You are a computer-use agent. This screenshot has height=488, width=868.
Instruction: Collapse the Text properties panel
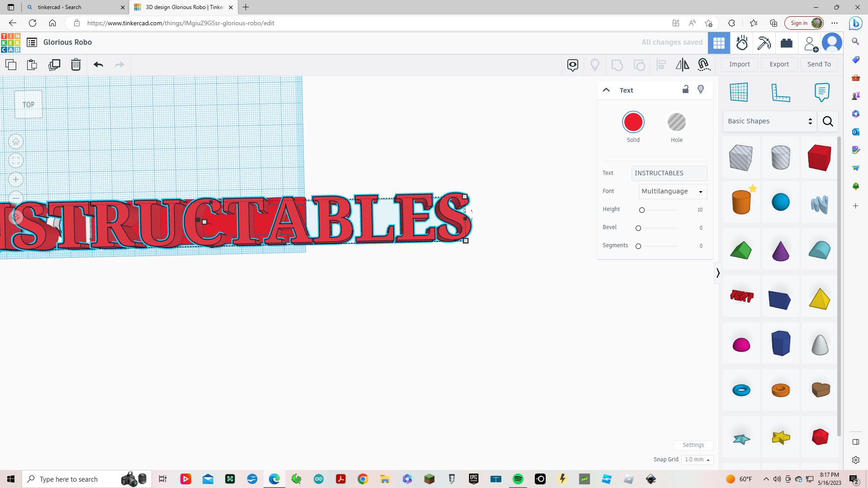click(606, 89)
